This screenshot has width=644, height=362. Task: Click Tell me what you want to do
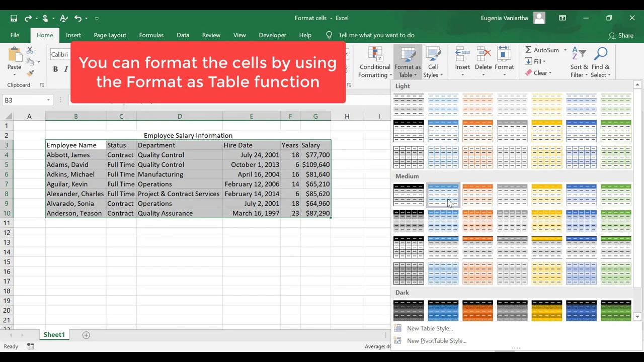376,35
